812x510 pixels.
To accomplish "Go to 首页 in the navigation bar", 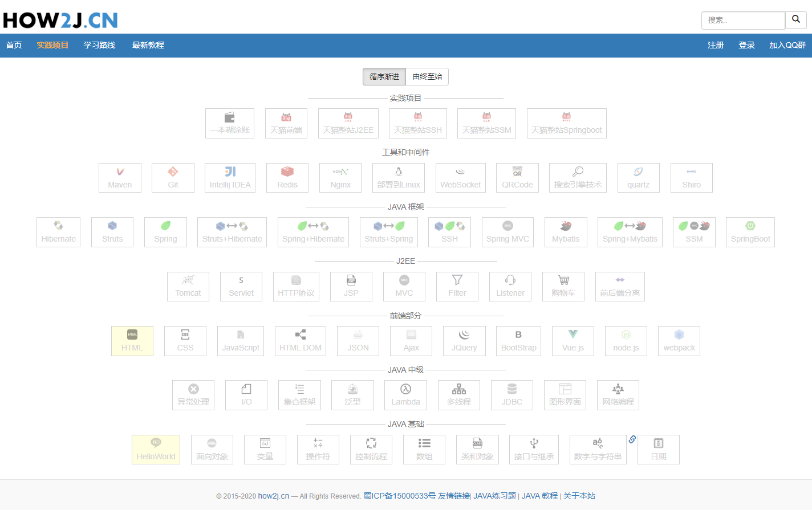I will (x=14, y=45).
